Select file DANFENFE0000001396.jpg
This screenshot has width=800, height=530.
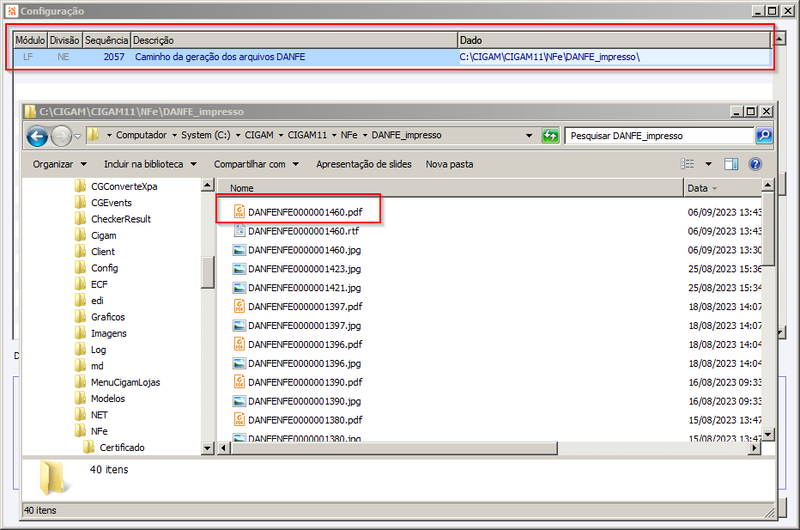pyautogui.click(x=297, y=363)
